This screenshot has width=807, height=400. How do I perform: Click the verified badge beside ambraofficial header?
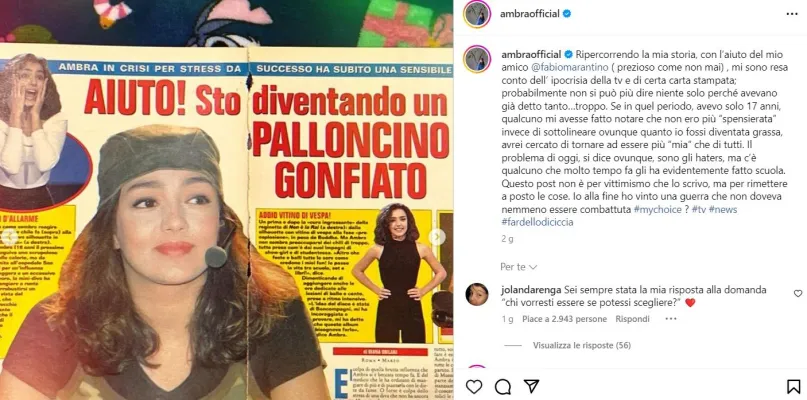[x=567, y=14]
